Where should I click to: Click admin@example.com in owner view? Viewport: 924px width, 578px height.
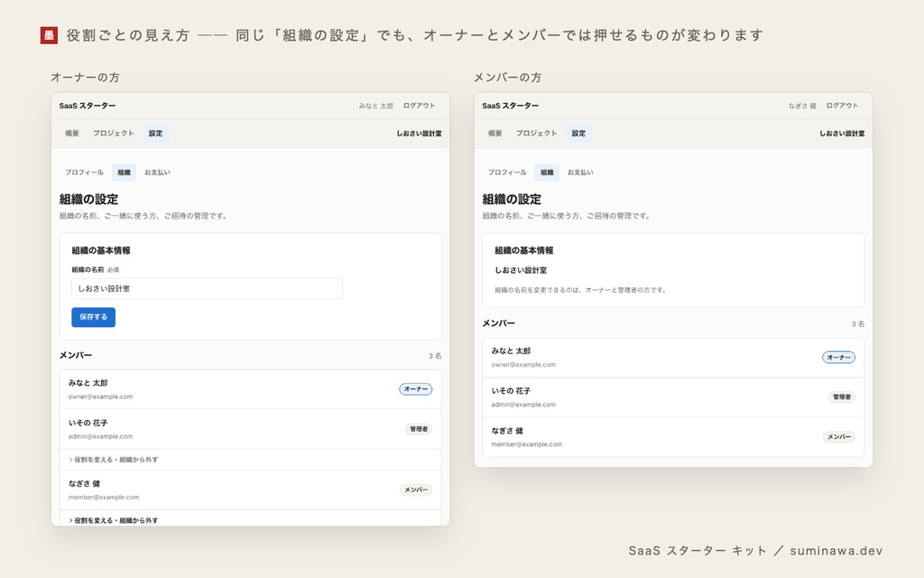(x=100, y=436)
